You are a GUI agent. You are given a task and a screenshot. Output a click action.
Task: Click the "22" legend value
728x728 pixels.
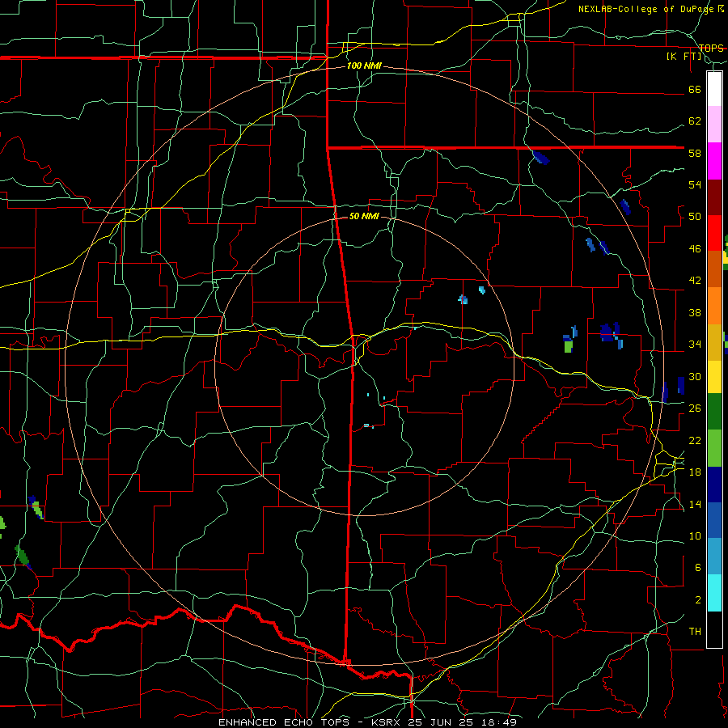click(x=695, y=440)
